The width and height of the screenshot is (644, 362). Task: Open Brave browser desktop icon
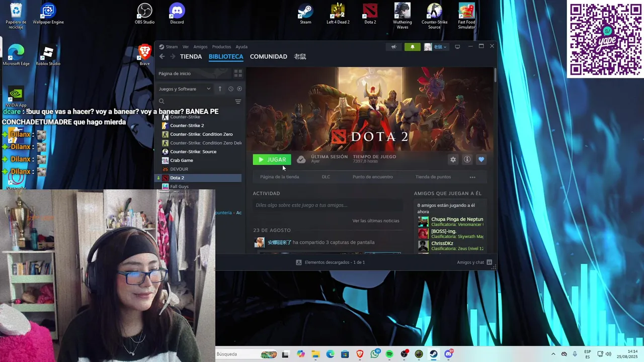click(145, 55)
